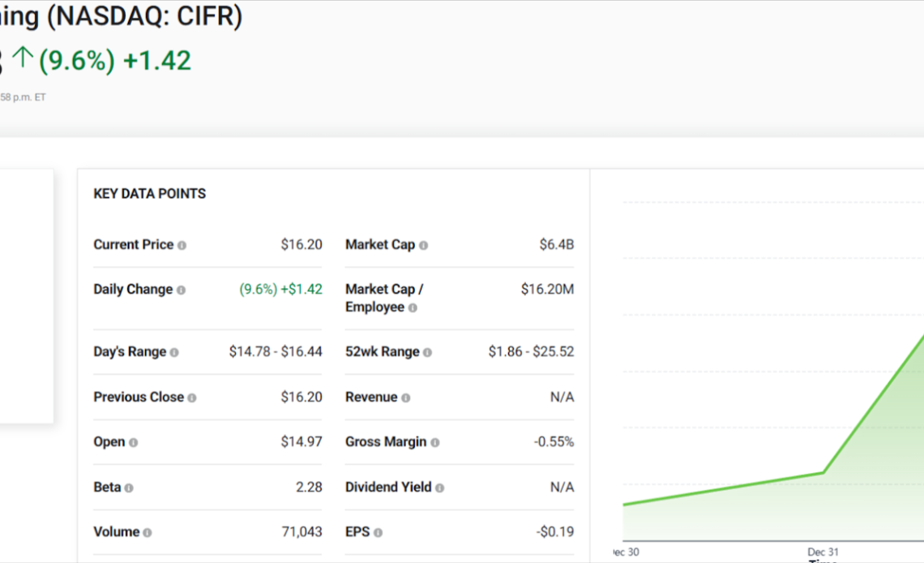Click the green up arrow in header
Image resolution: width=924 pixels, height=563 pixels.
(23, 58)
